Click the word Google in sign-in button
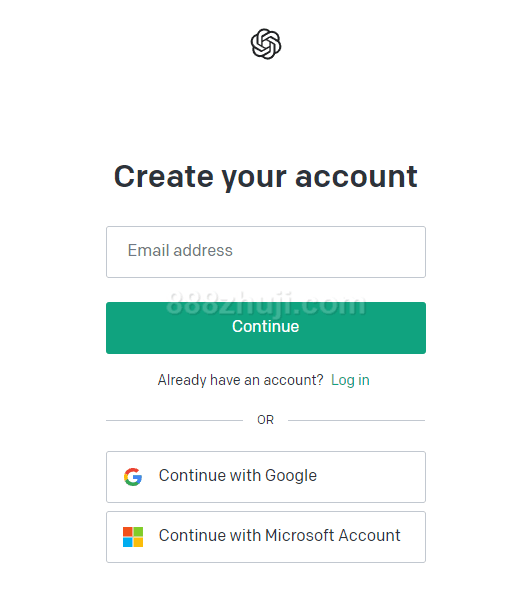 click(x=291, y=476)
